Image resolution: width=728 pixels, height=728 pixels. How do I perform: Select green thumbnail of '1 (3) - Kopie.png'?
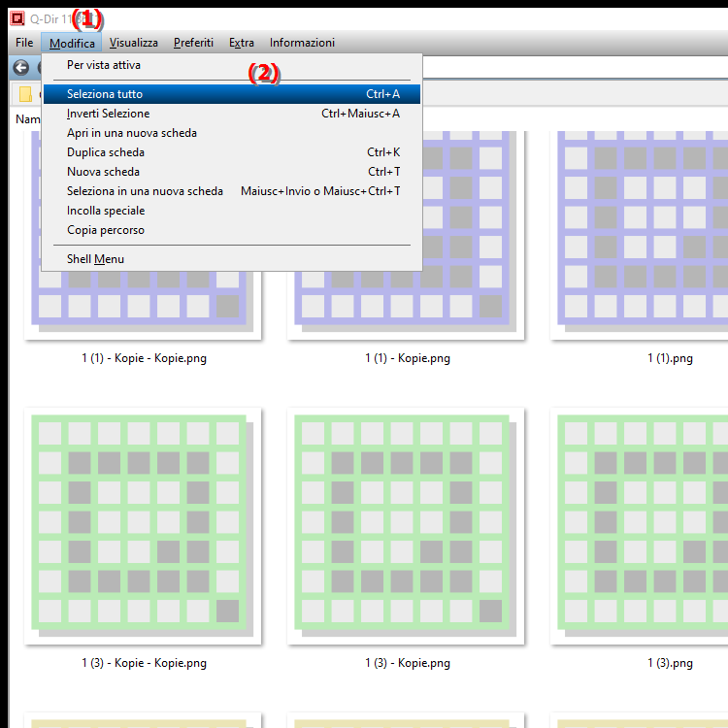click(406, 526)
